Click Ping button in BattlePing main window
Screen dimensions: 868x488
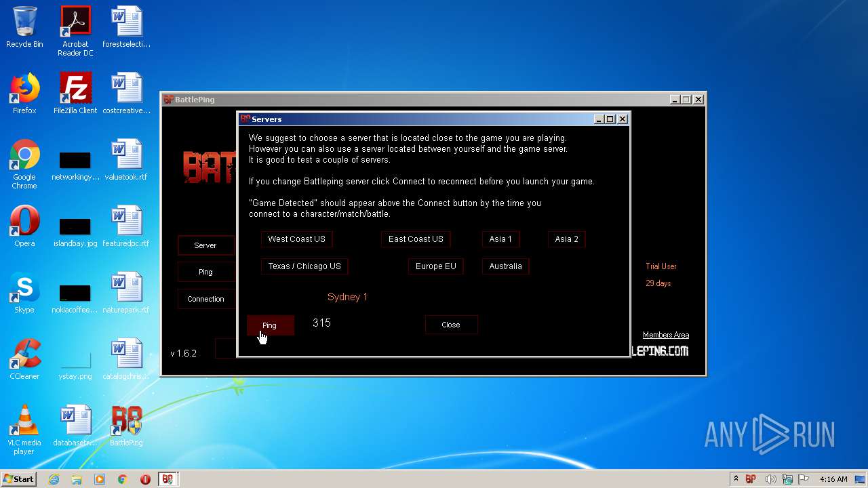[x=205, y=272]
